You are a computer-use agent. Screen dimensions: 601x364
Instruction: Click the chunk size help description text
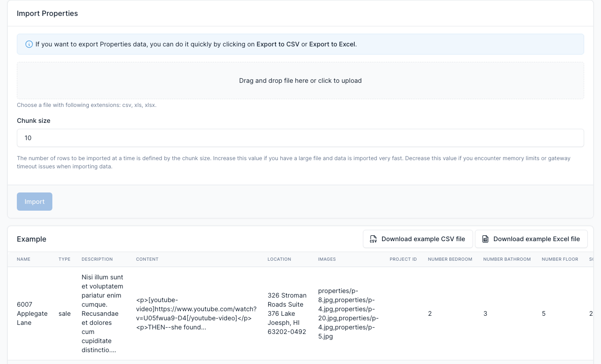coord(294,162)
